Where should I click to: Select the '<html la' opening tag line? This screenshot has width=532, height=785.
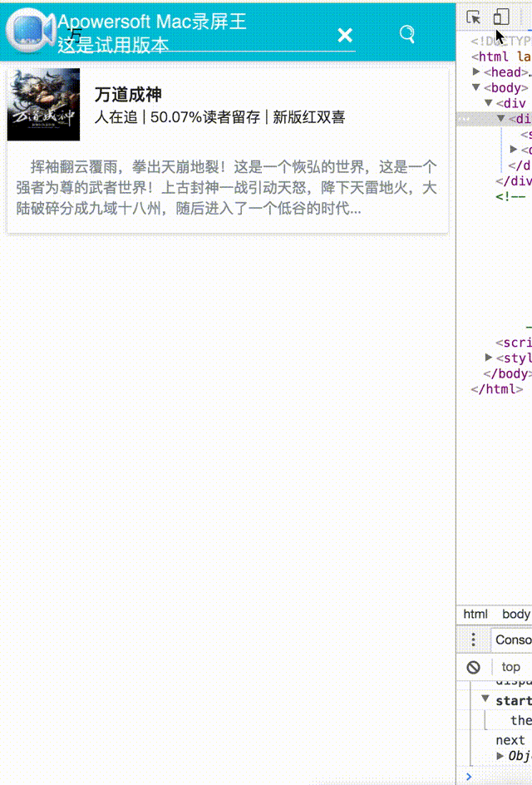pos(501,57)
